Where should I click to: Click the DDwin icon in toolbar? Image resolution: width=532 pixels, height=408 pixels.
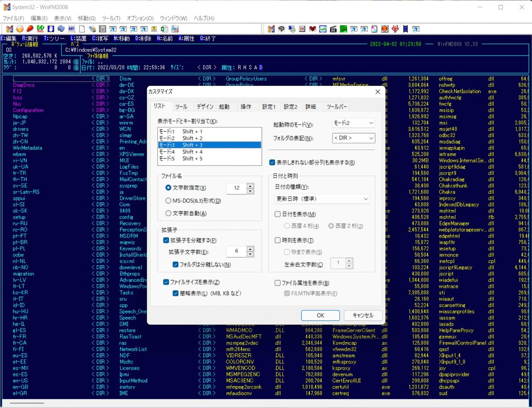click(40, 29)
